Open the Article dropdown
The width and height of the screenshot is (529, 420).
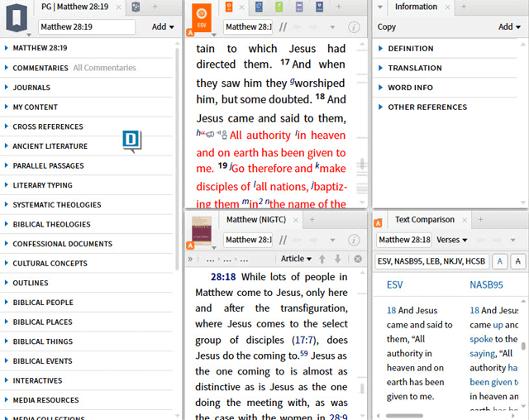pos(297,259)
